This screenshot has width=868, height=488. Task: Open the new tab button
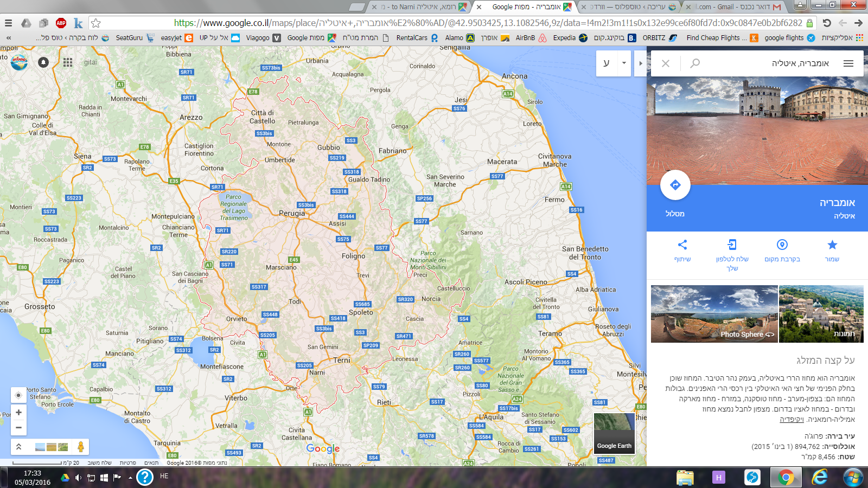coord(356,7)
